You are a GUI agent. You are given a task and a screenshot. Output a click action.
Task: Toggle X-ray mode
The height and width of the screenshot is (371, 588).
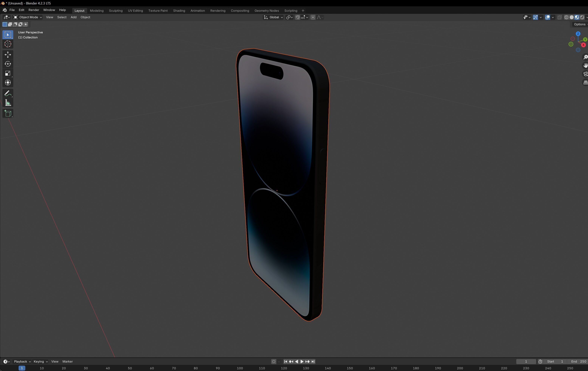(559, 17)
